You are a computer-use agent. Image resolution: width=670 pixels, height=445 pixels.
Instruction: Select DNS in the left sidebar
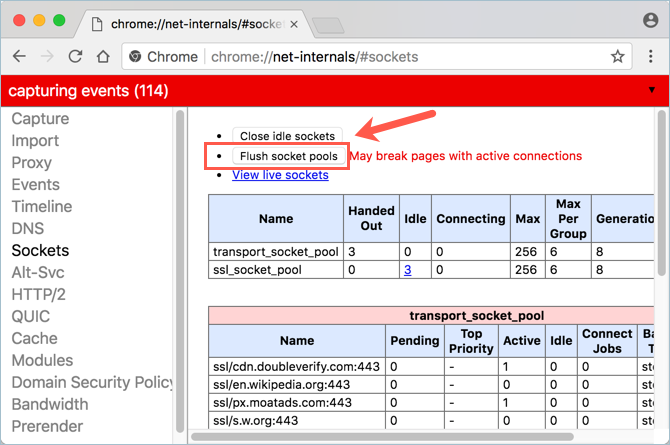28,228
